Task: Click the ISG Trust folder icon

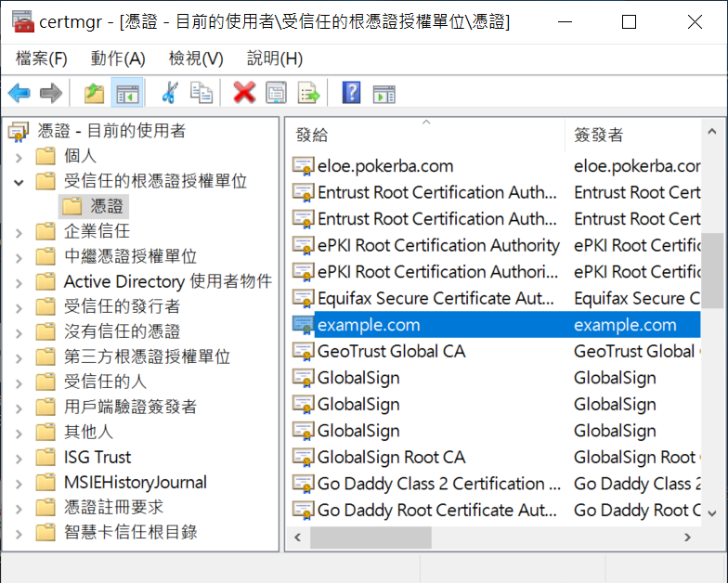Action: [x=45, y=457]
